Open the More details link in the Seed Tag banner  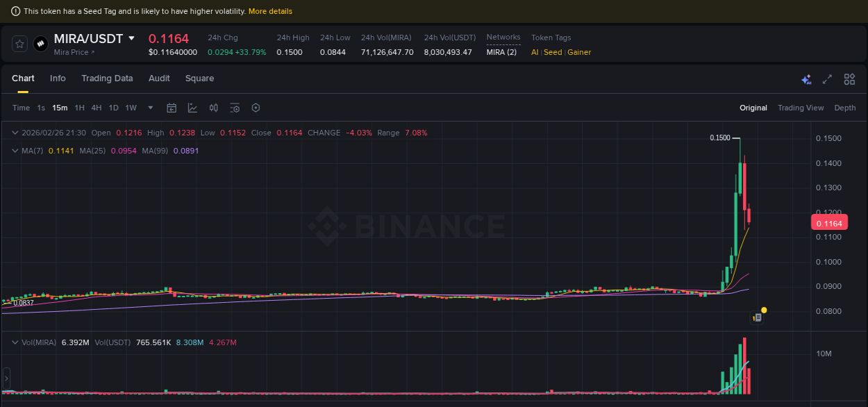click(270, 11)
